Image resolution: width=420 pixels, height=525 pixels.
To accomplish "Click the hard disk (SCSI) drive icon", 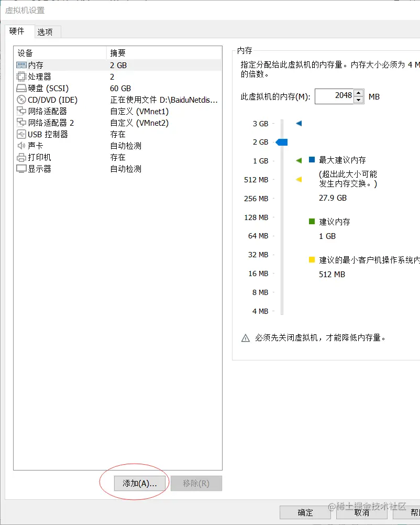I will point(21,89).
